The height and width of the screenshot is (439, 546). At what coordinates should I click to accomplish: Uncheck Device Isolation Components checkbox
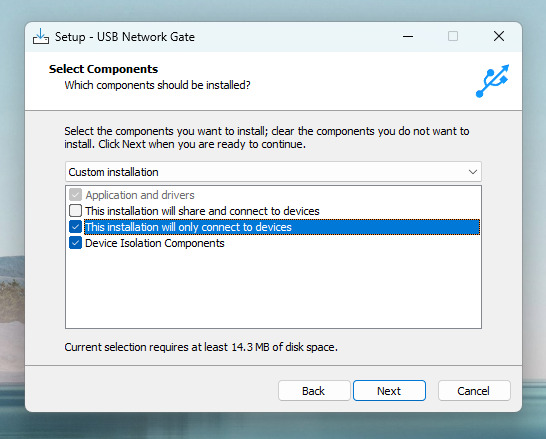pyautogui.click(x=75, y=243)
